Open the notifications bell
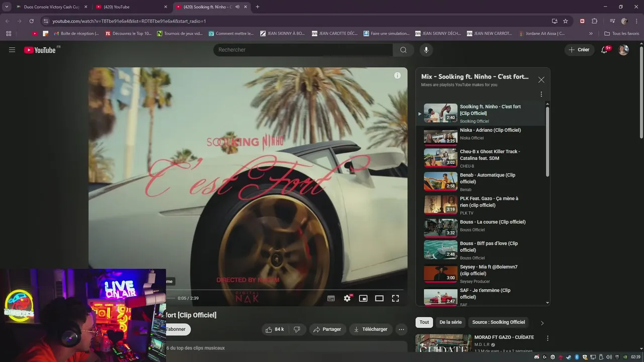Image resolution: width=644 pixels, height=362 pixels. click(x=605, y=50)
